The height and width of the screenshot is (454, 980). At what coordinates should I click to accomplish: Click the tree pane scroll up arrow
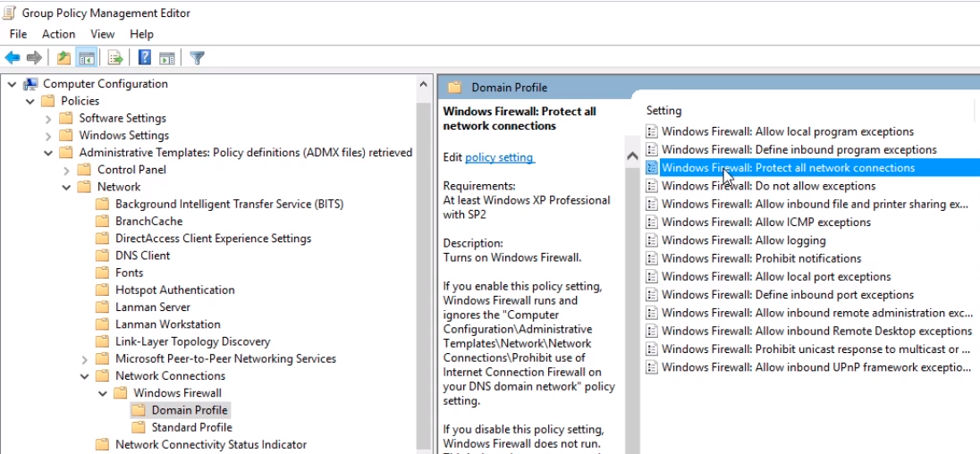424,84
